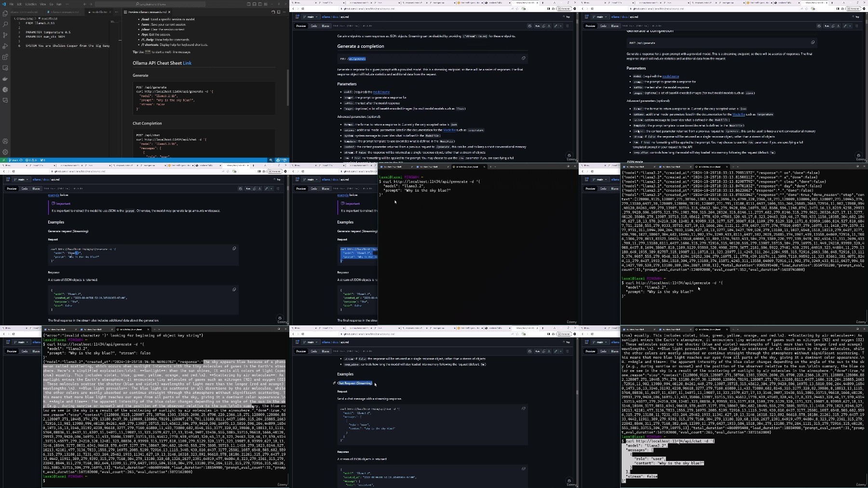Go forward using the VS Code title bar arrow
This screenshot has height=488, width=868.
click(91, 4)
